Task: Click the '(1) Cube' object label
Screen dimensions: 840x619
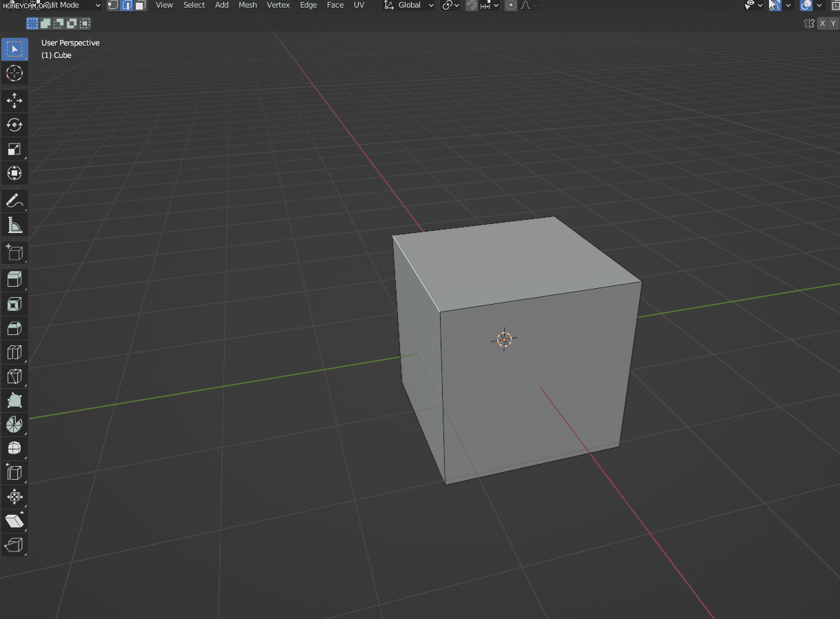Action: pyautogui.click(x=57, y=55)
